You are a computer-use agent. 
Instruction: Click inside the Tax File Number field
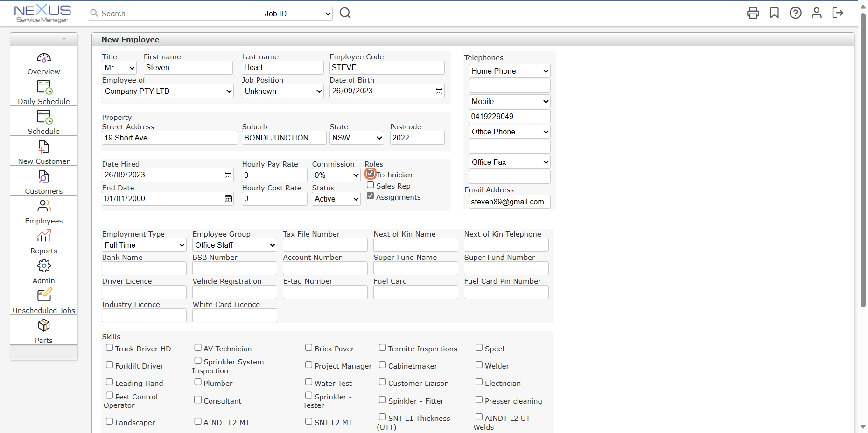[325, 244]
